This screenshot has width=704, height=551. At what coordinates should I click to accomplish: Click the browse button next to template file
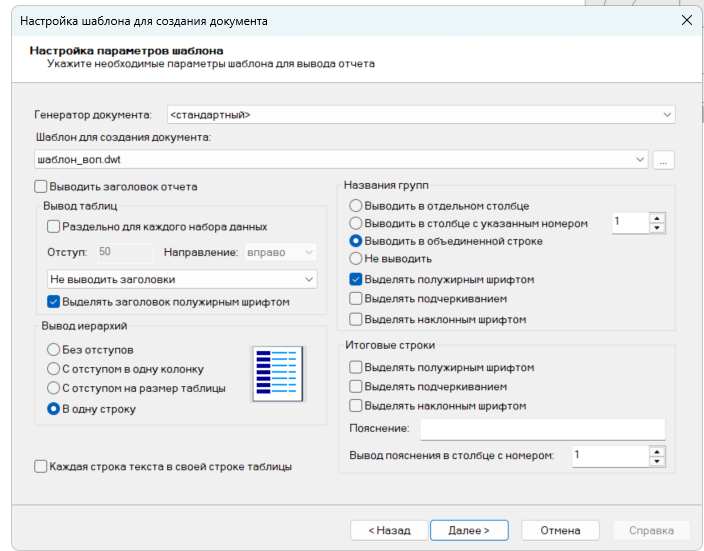tap(665, 159)
